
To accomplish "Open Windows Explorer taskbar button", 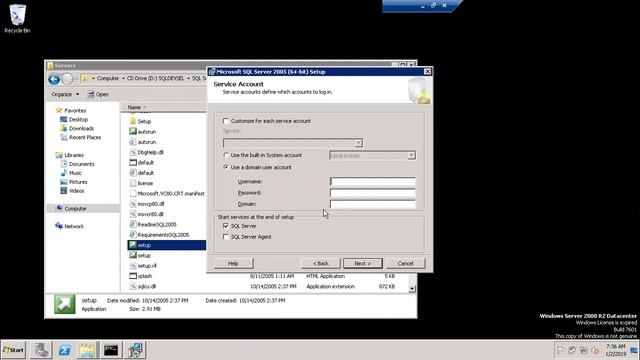I will pyautogui.click(x=87, y=350).
